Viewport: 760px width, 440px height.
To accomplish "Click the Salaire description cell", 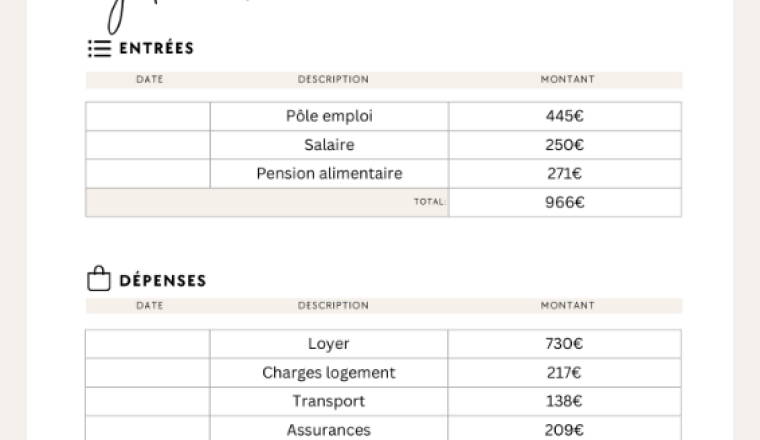I will coord(330,145).
